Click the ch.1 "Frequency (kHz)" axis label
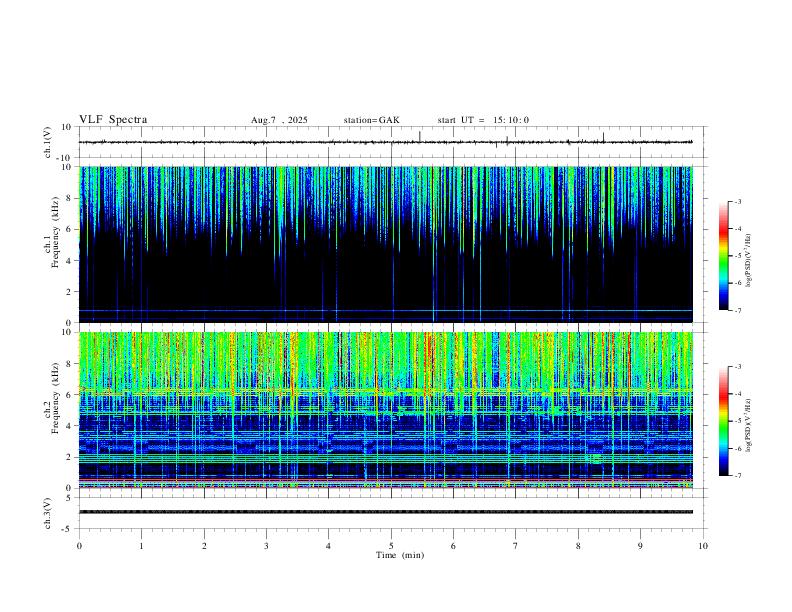The height and width of the screenshot is (612, 792). (x=56, y=232)
